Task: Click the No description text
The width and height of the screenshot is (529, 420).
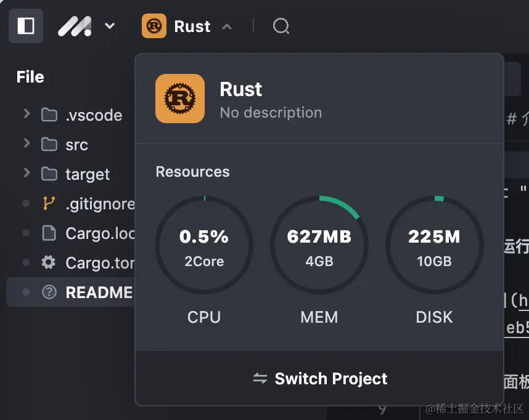Action: [x=271, y=113]
